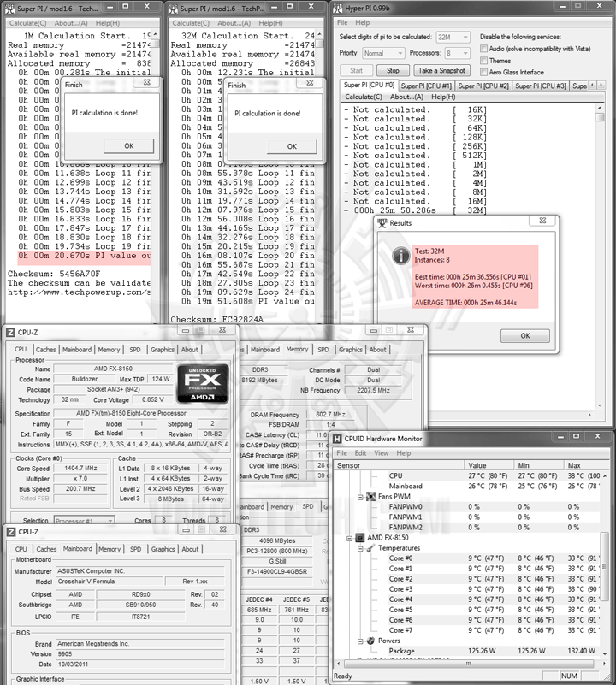Click the disabled Start button in Hyper PI
The width and height of the screenshot is (616, 685).
point(356,70)
